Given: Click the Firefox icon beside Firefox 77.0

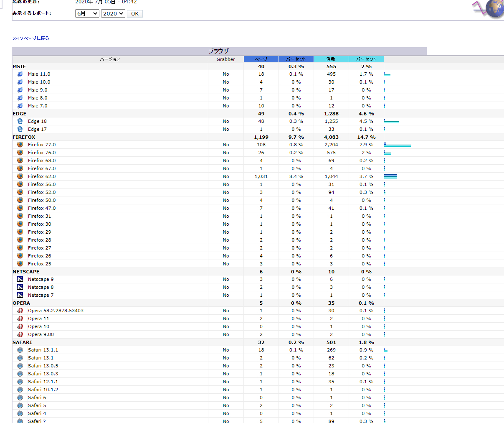Looking at the screenshot, I should [x=20, y=145].
